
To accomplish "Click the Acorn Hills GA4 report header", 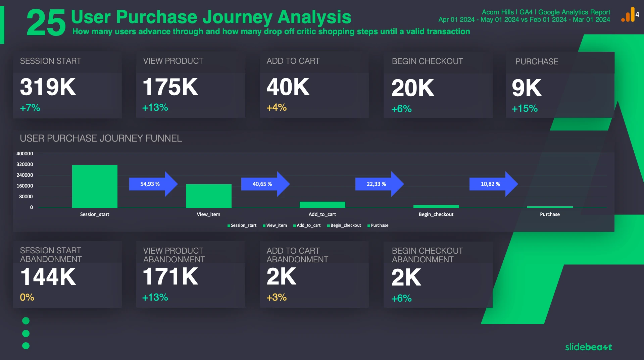I will [x=546, y=12].
